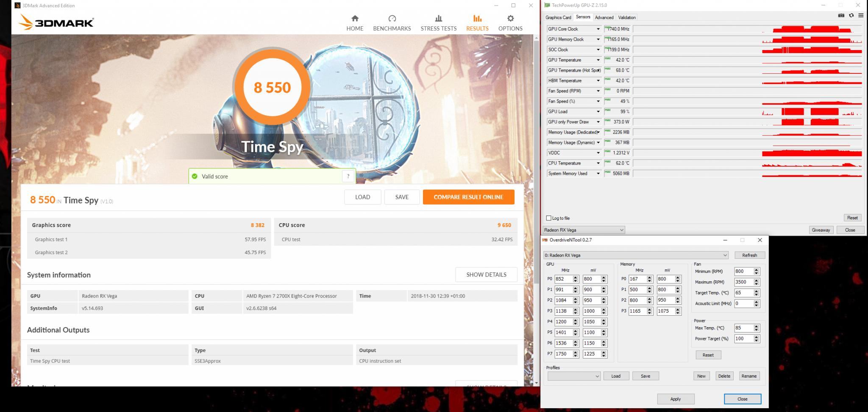Show details for System information

(486, 275)
